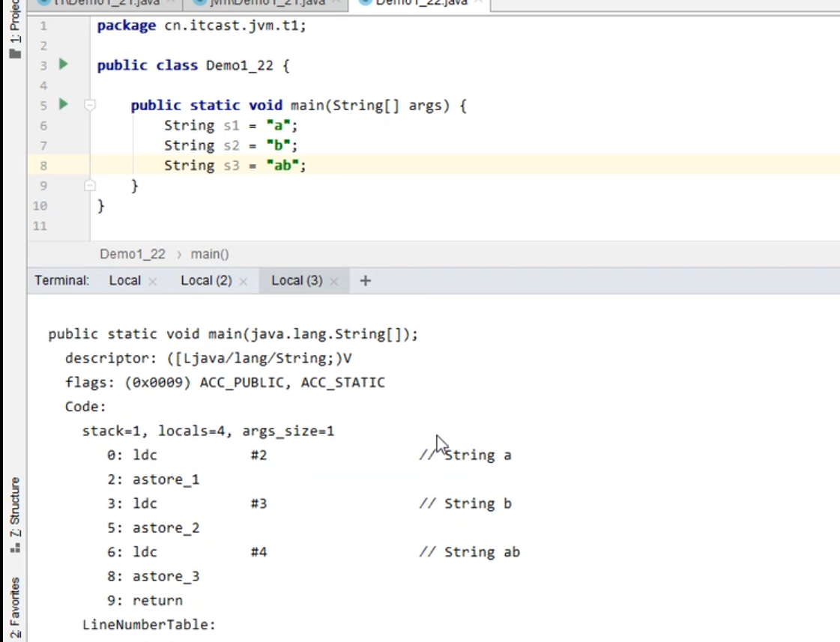Open the Favorites tool window
The width and height of the screenshot is (840, 642).
point(15,609)
